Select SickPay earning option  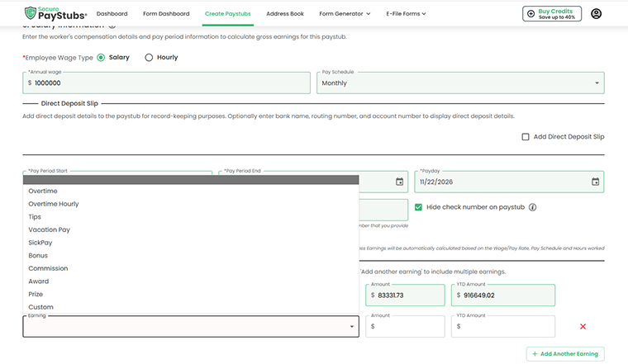(191, 243)
